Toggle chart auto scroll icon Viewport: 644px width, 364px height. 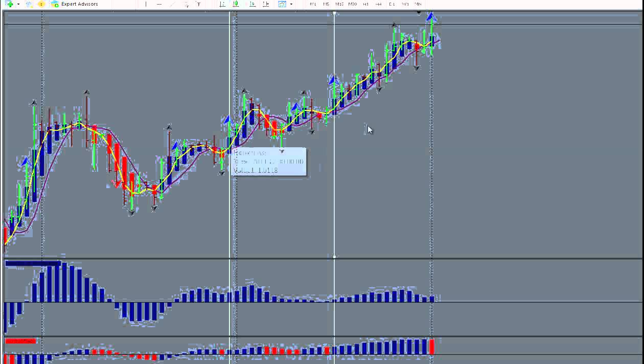pyautogui.click(x=252, y=4)
